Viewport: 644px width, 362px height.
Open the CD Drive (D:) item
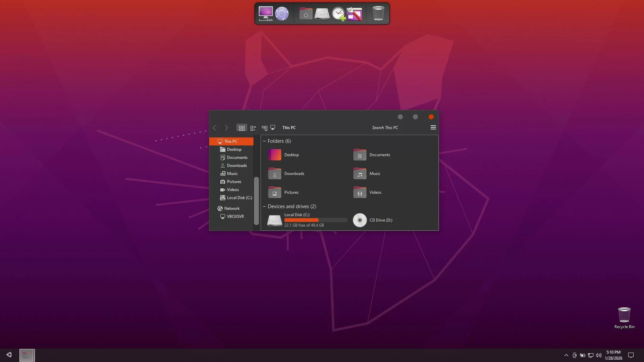click(380, 220)
